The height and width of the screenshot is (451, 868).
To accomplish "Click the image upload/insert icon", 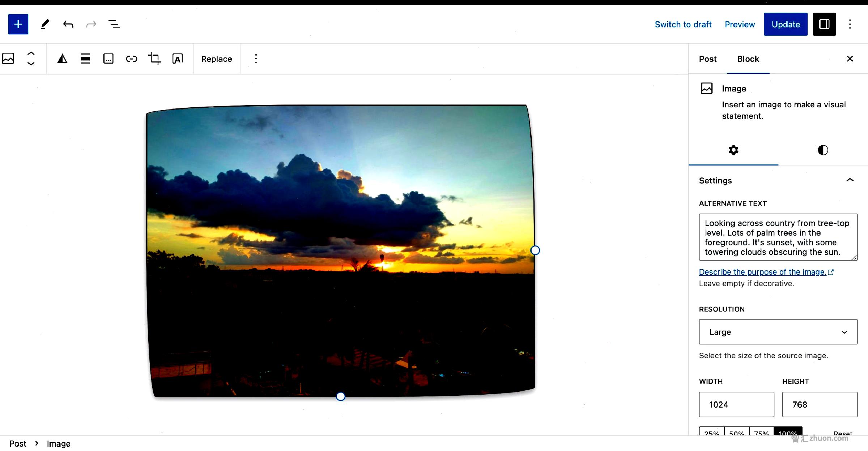I will click(x=8, y=59).
